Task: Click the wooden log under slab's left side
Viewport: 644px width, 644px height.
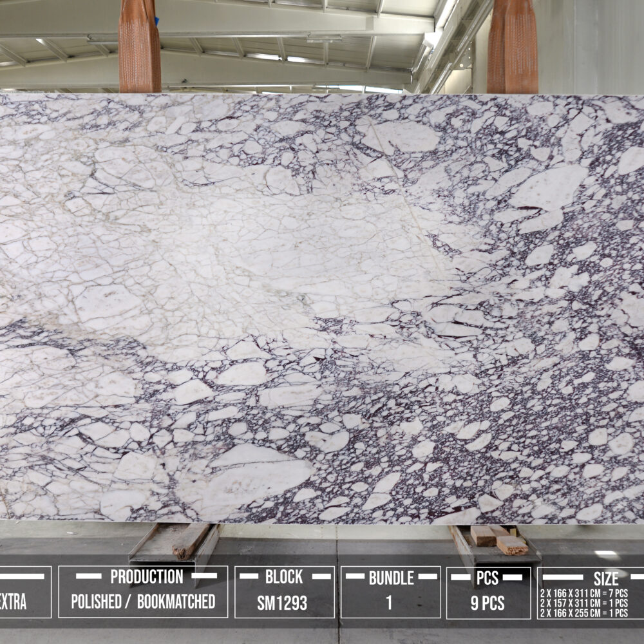Action: (191, 540)
